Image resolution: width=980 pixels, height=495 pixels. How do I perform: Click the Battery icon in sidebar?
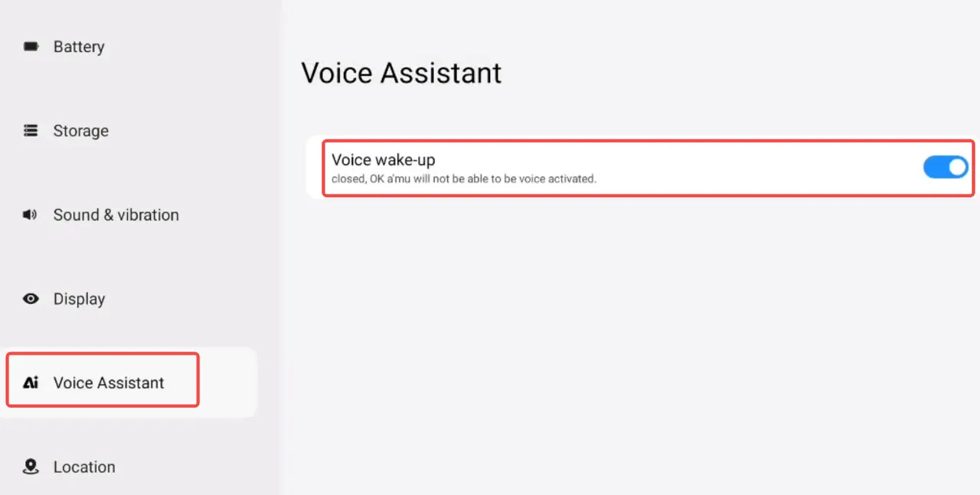click(31, 47)
